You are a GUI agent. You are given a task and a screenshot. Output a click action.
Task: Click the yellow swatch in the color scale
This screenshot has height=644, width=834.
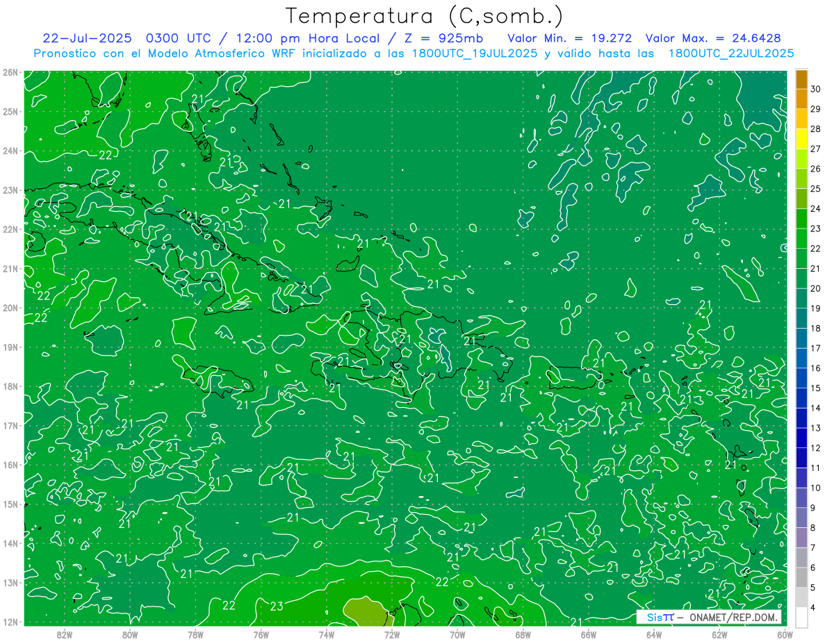(801, 139)
